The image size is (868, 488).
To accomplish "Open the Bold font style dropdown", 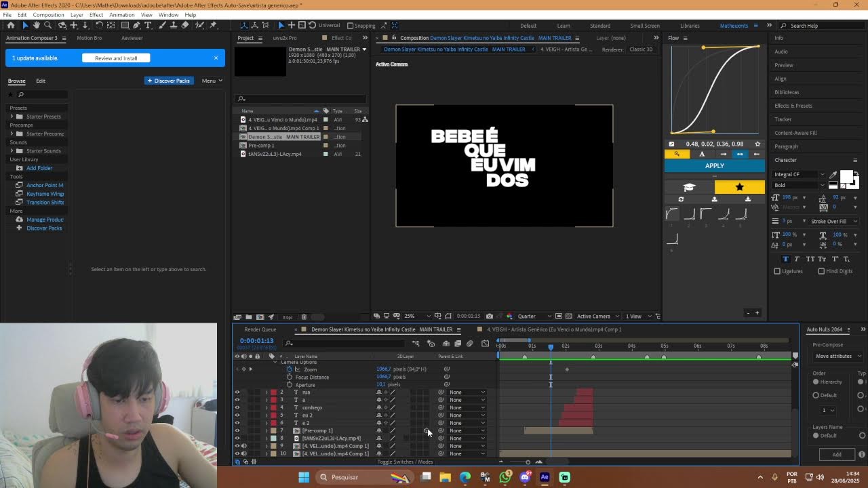I will [800, 185].
